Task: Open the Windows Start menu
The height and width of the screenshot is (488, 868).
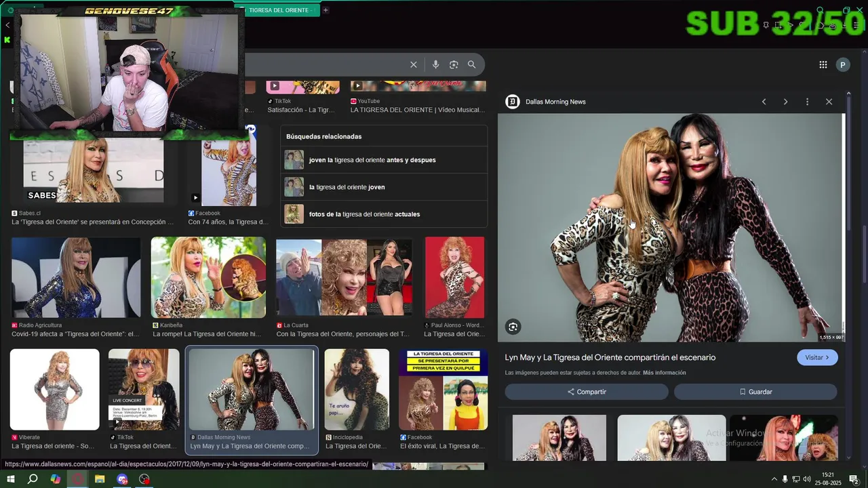Action: [10, 479]
